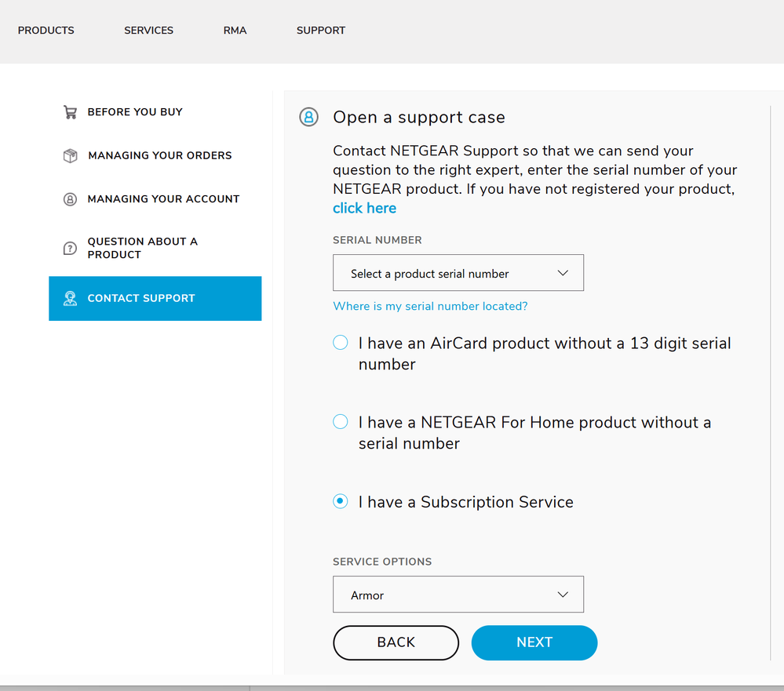Go to the RMA menu item
784x691 pixels.
coord(235,31)
